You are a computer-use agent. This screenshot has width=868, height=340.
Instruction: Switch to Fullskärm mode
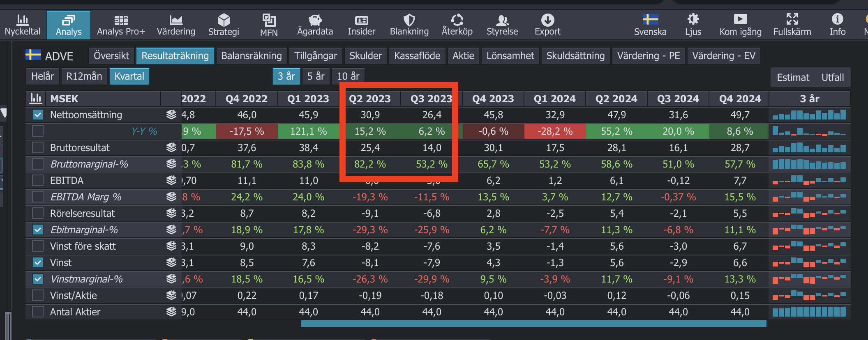point(792,19)
